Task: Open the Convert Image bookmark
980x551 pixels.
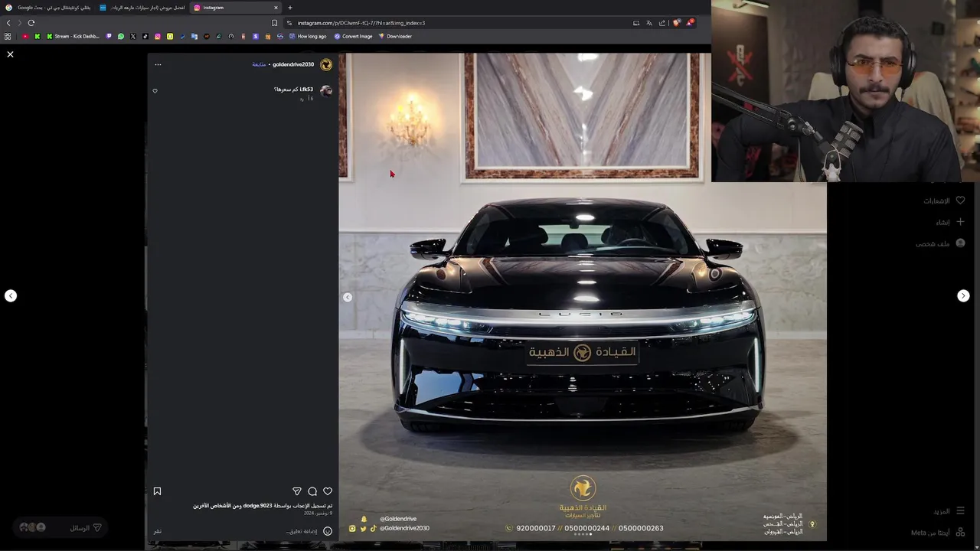Action: tap(353, 36)
